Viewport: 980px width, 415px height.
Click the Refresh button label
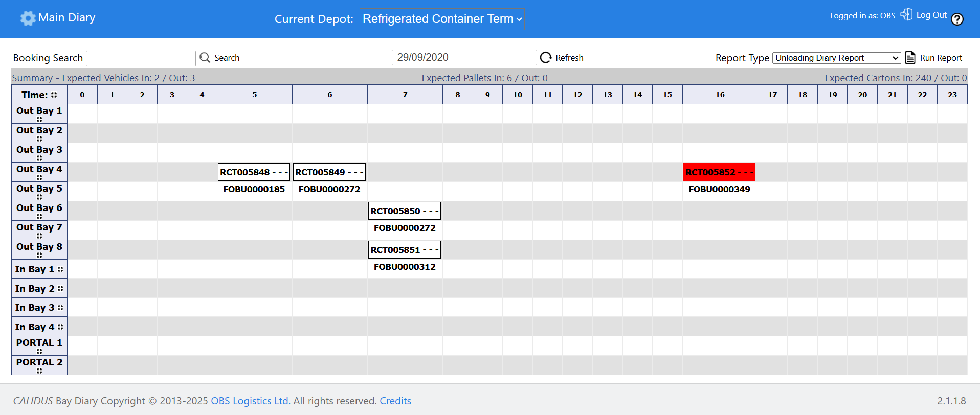point(569,58)
